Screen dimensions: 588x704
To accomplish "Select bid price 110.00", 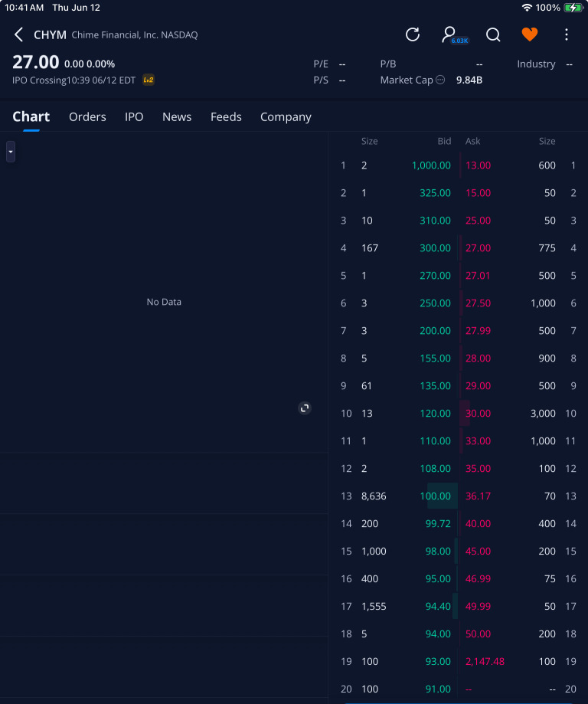I will click(x=435, y=441).
